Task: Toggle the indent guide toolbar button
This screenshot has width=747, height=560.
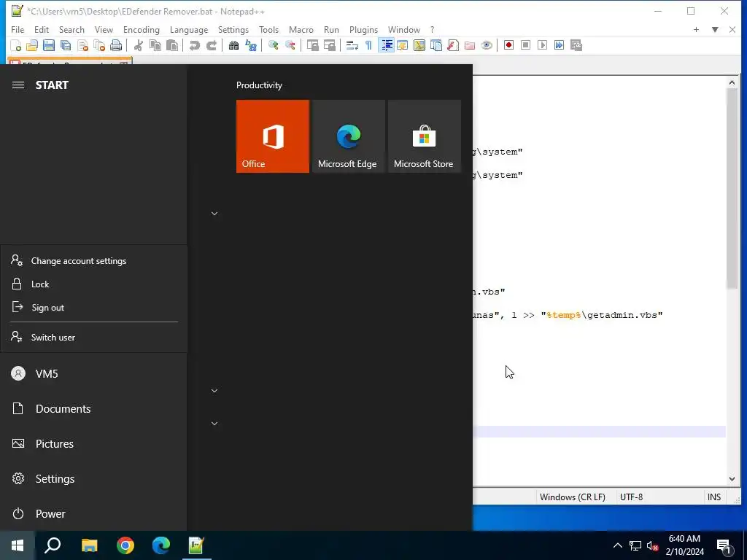Action: click(x=387, y=45)
